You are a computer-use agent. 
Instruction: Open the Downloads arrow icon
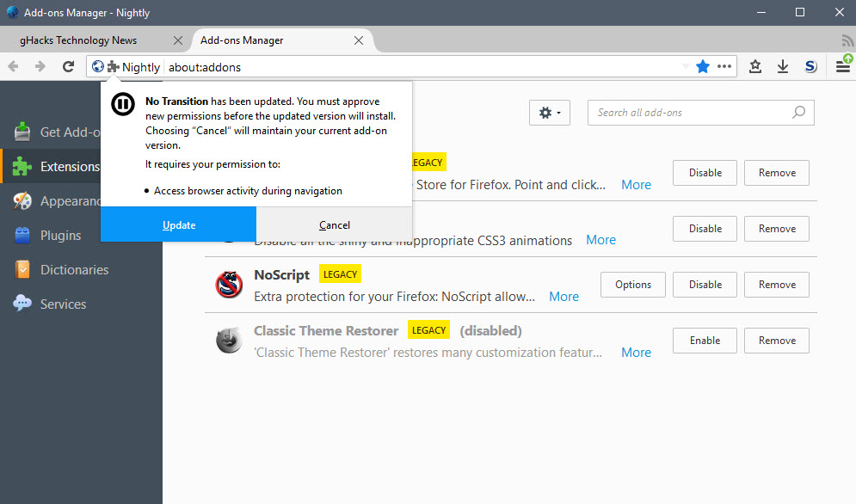pyautogui.click(x=783, y=66)
